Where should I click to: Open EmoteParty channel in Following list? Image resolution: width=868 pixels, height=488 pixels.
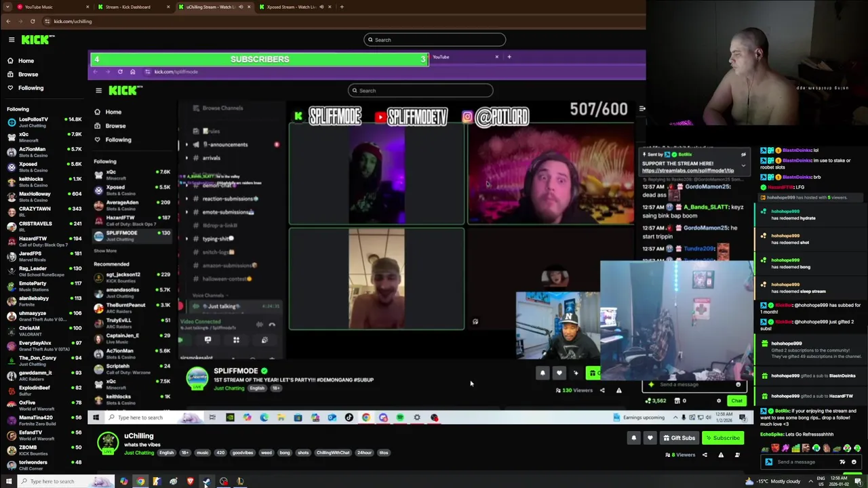pos(44,286)
